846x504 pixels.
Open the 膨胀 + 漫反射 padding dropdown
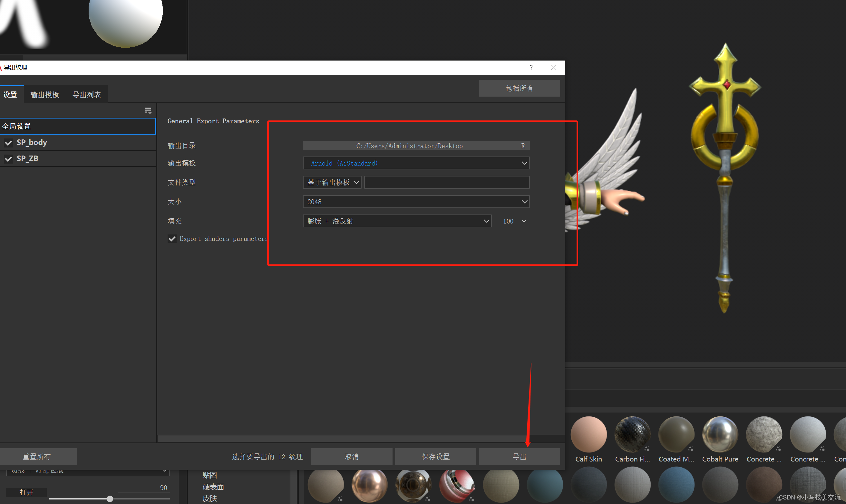click(397, 221)
